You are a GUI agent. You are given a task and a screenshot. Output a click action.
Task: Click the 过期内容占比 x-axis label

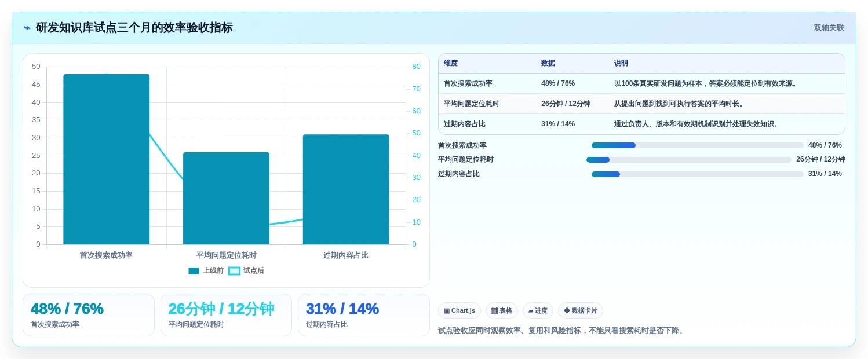[346, 255]
